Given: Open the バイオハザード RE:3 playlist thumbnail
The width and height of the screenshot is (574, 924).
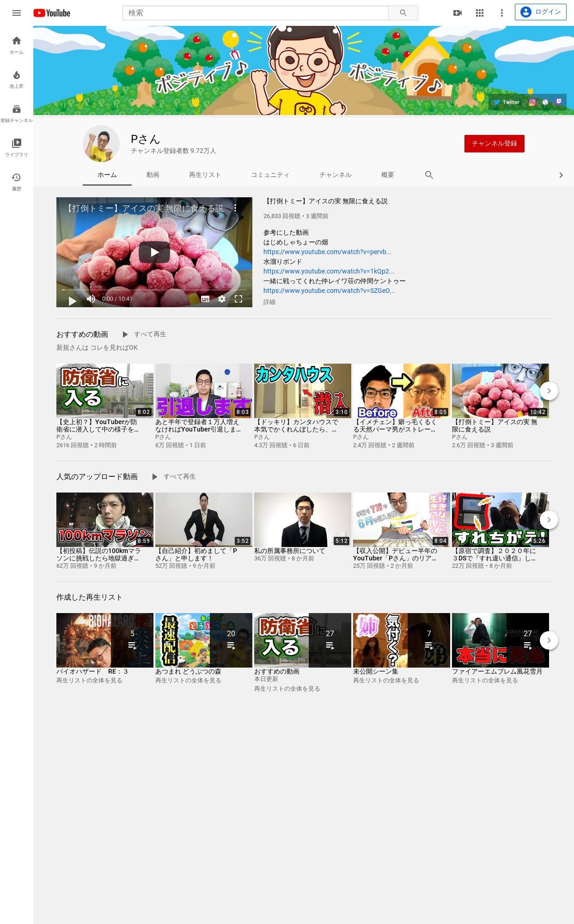Looking at the screenshot, I should point(105,640).
